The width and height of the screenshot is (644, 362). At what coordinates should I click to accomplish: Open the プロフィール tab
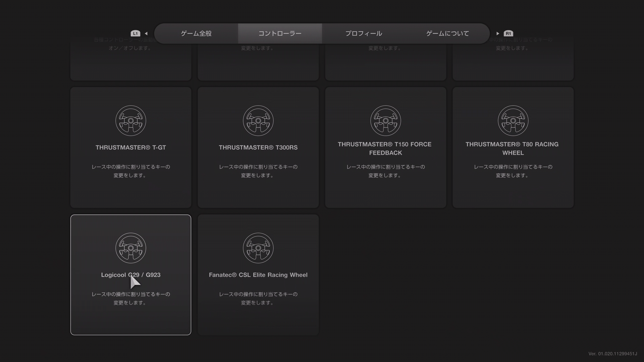(363, 34)
